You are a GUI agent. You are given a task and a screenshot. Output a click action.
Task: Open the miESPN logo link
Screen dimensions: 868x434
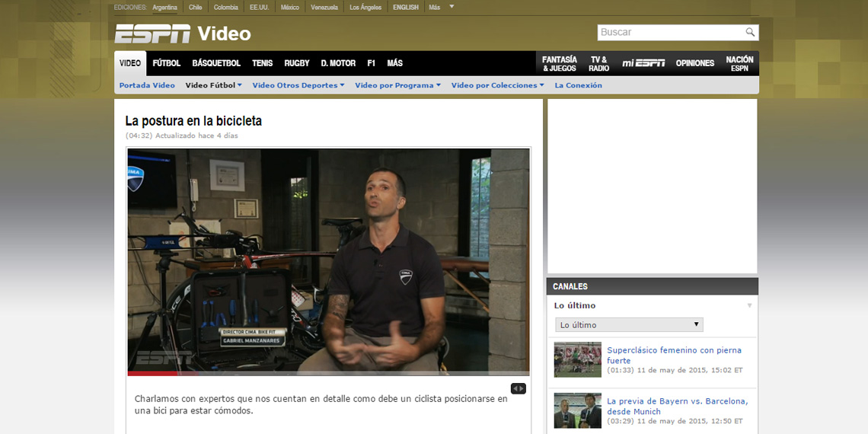coord(643,63)
